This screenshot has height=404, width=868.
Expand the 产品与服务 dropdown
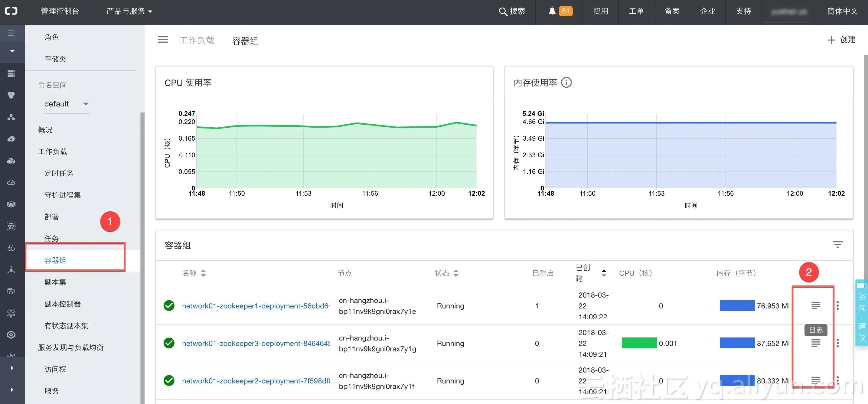pyautogui.click(x=129, y=11)
